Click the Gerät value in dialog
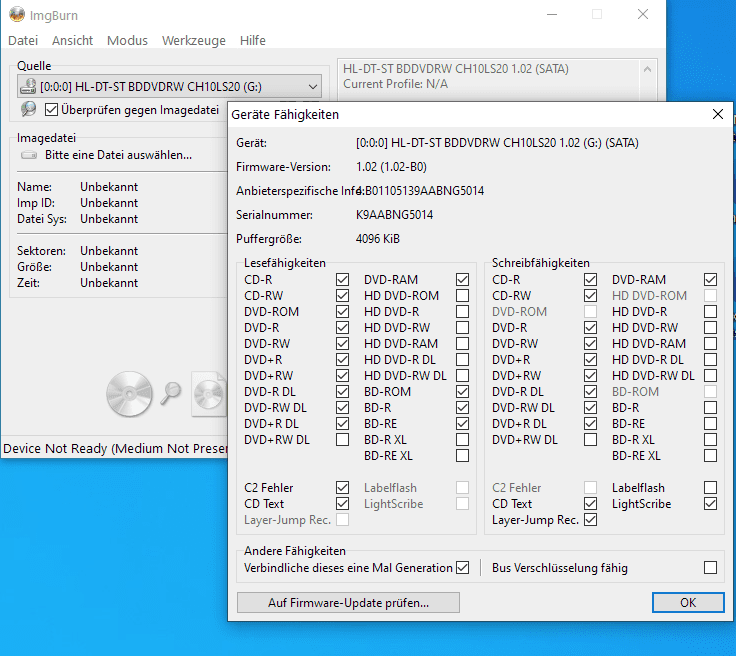This screenshot has height=656, width=736. pyautogui.click(x=497, y=143)
